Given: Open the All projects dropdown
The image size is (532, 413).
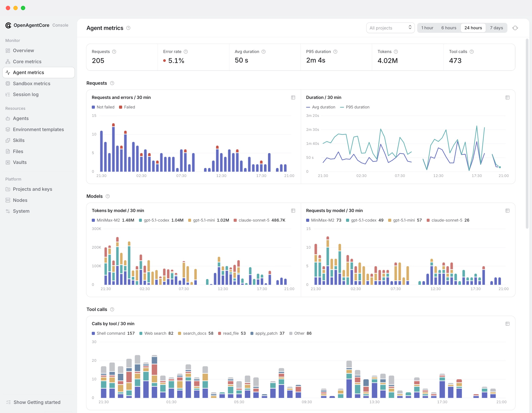Looking at the screenshot, I should [390, 28].
